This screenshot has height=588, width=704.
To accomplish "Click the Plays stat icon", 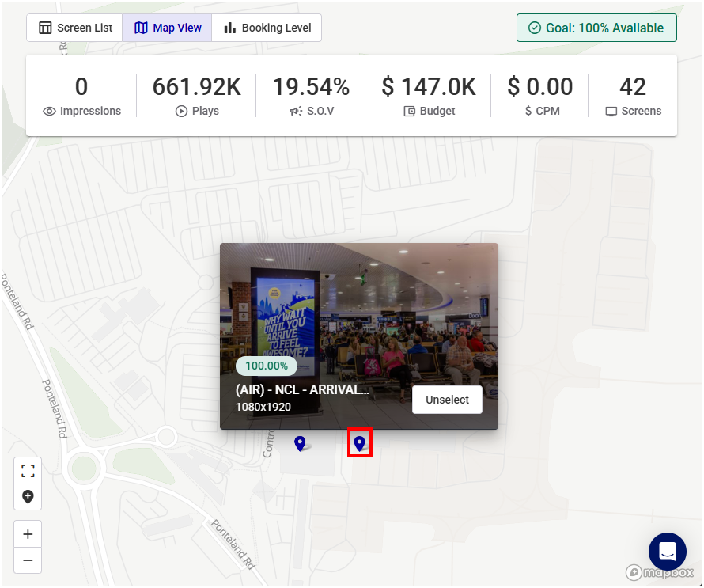I will [181, 112].
